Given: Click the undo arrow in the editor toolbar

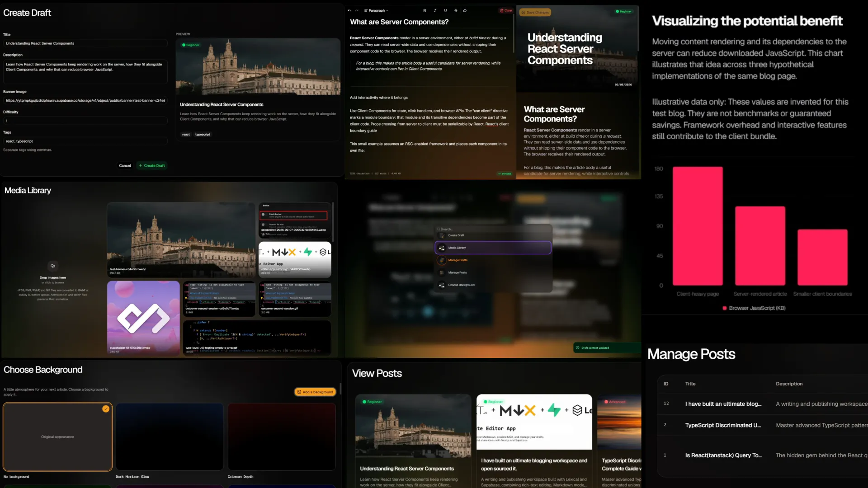Looking at the screenshot, I should (x=349, y=10).
